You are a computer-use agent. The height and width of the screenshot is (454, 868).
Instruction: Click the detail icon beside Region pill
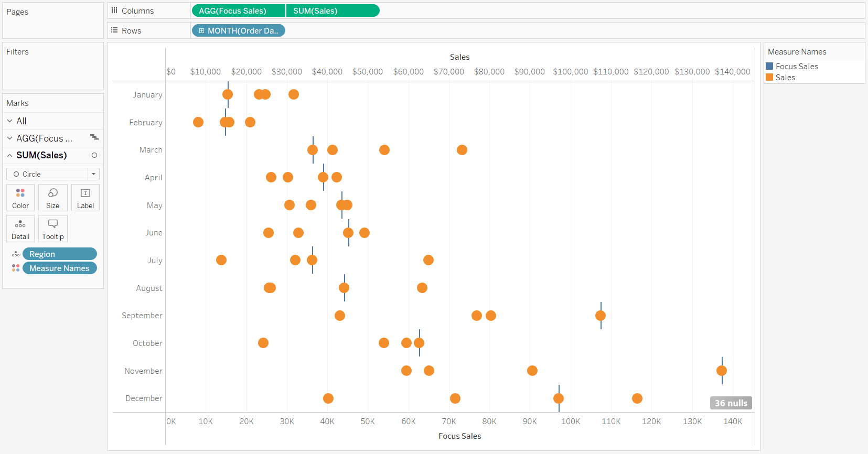16,254
